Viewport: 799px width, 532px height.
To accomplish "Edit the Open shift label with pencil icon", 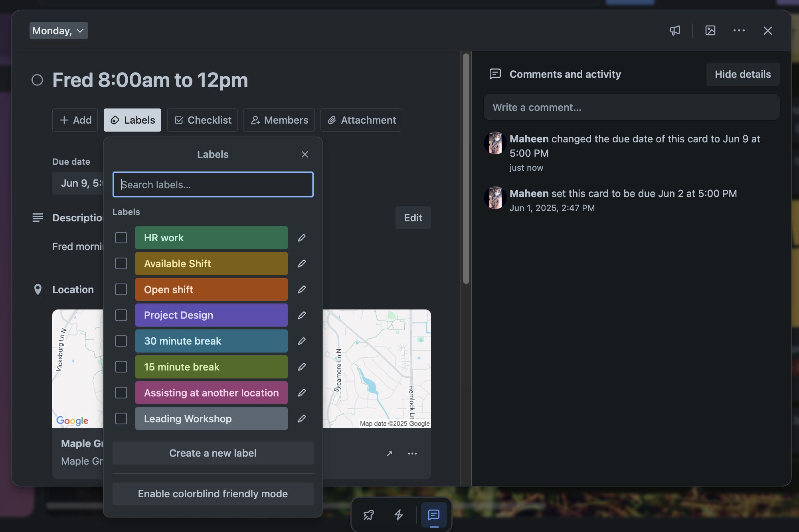I will [302, 289].
